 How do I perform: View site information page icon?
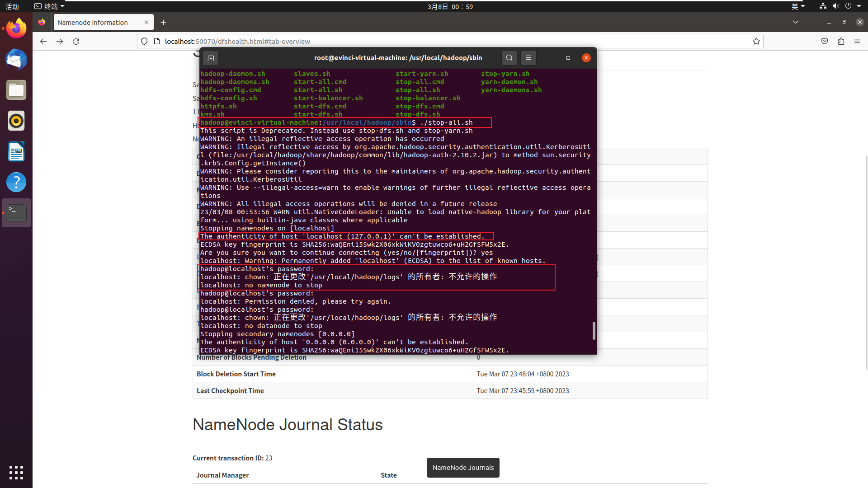pyautogui.click(x=157, y=41)
